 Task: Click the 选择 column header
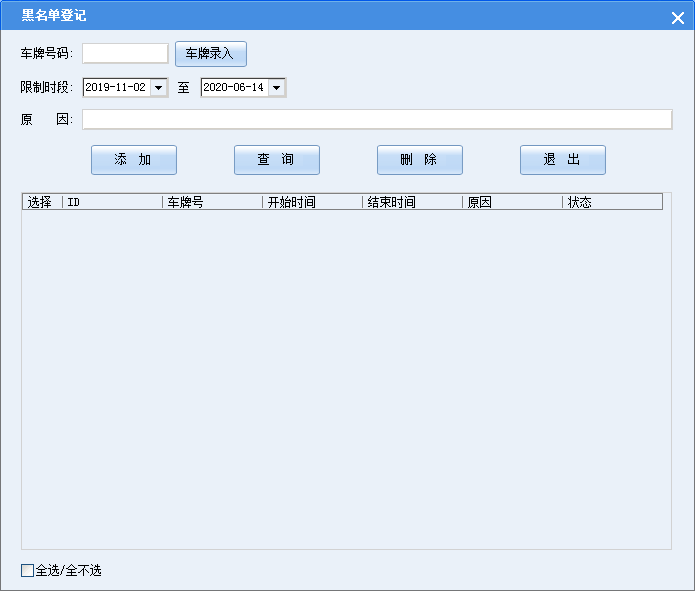click(x=43, y=202)
